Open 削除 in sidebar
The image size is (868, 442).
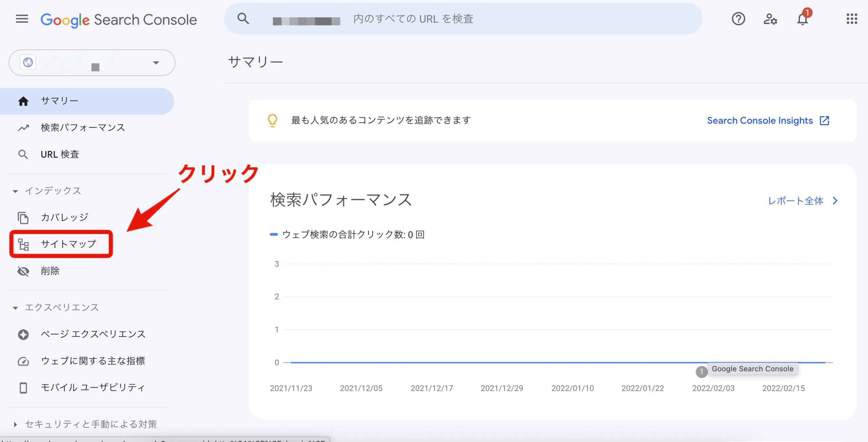50,271
